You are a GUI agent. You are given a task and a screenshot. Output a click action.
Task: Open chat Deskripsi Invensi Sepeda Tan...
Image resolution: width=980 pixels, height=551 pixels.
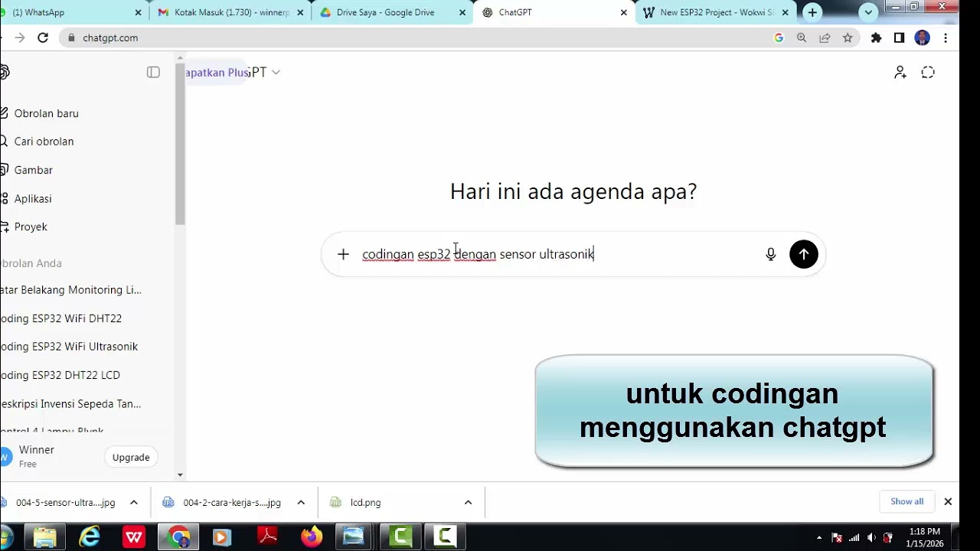click(70, 403)
